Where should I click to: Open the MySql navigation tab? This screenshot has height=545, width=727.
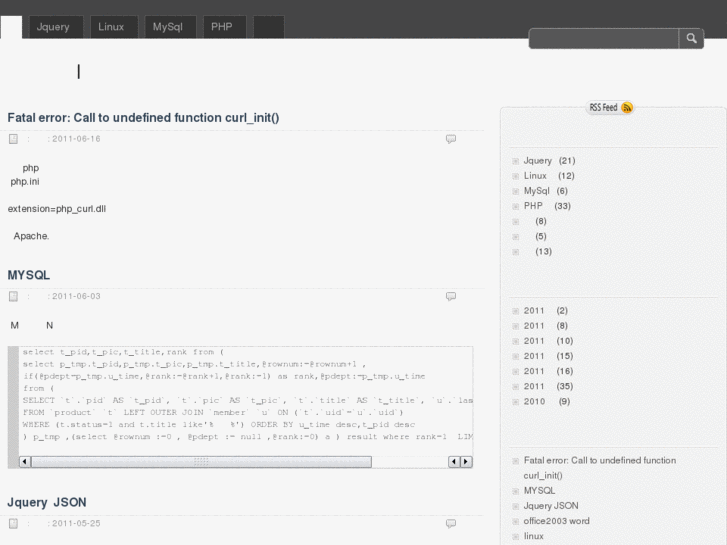tap(170, 27)
